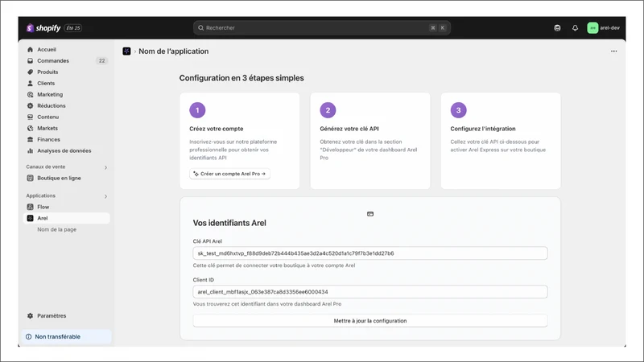644x362 pixels.
Task: Click the Finances bank icon
Action: (30, 139)
